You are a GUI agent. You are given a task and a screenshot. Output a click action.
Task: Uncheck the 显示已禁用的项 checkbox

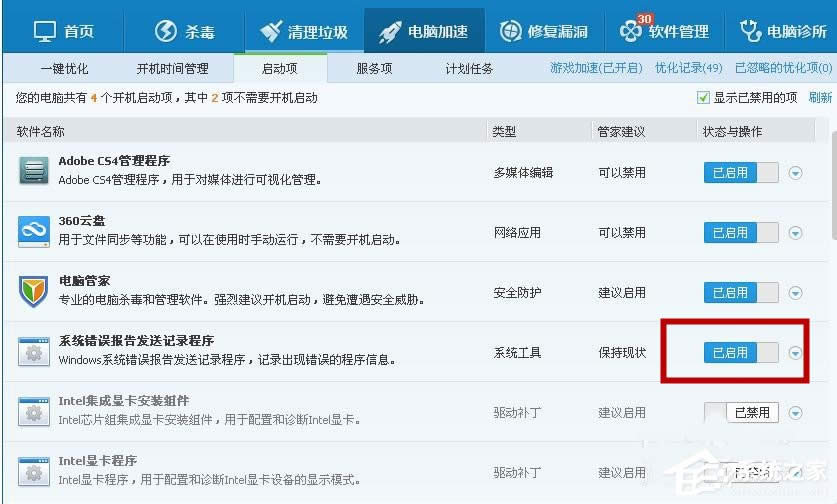click(703, 98)
